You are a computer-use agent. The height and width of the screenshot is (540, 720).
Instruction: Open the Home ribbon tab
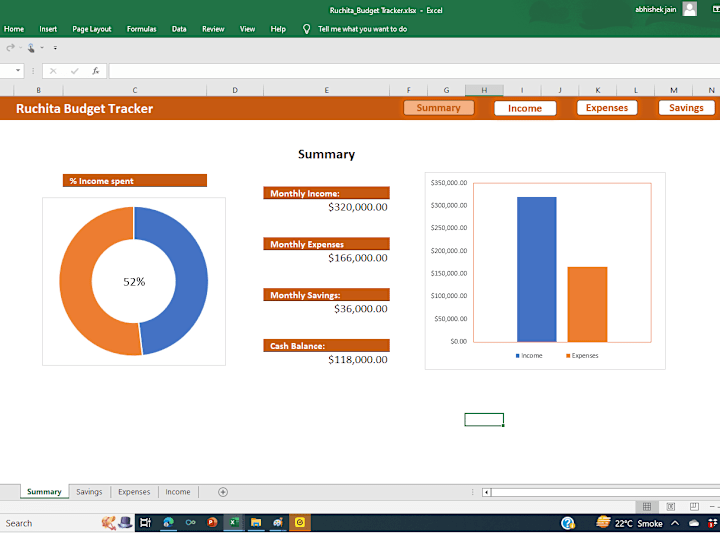coord(14,29)
